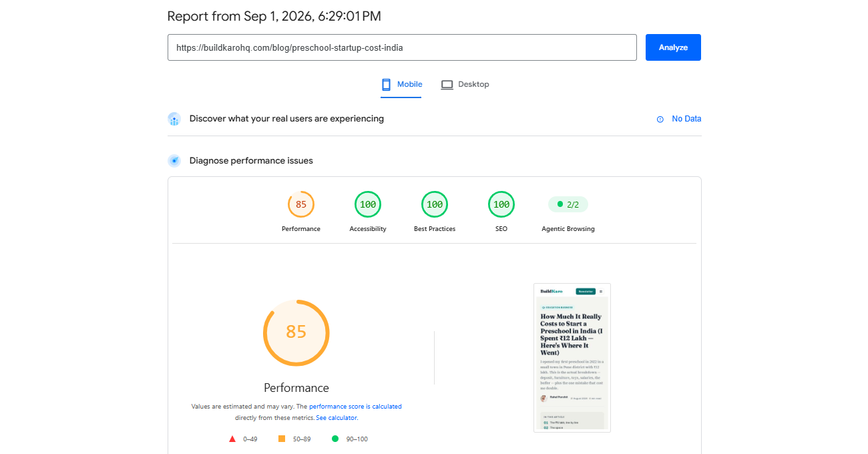This screenshot has height=454, width=868.
Task: Click the page screenshot thumbnail
Action: pyautogui.click(x=572, y=357)
